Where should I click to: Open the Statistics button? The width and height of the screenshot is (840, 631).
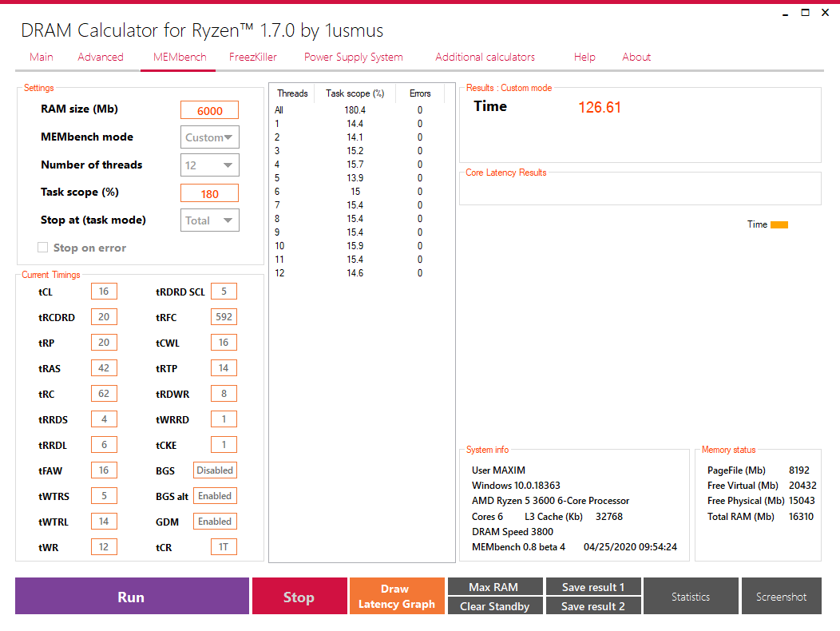click(691, 596)
